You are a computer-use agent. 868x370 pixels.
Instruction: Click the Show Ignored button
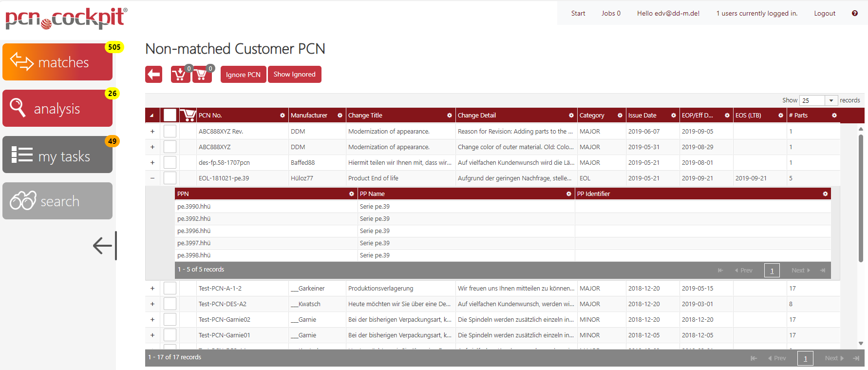coord(294,75)
